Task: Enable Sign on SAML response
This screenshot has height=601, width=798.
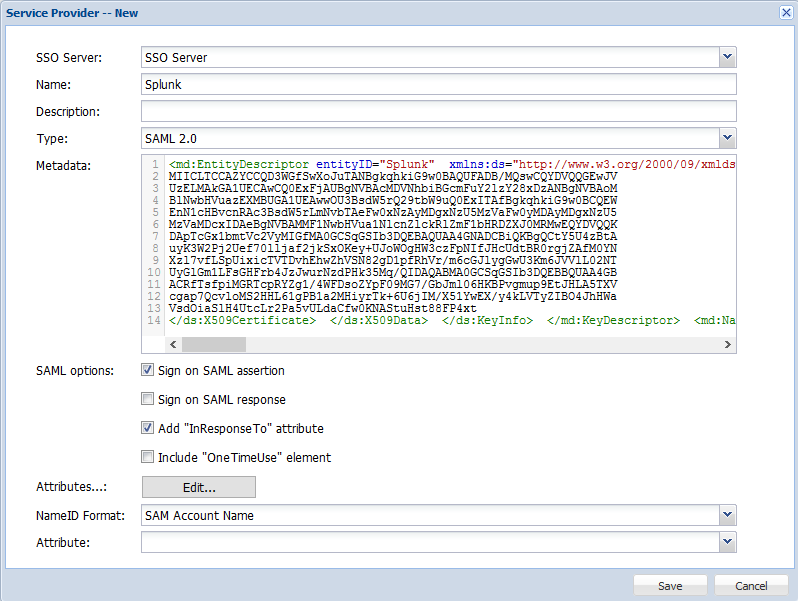Action: coord(148,400)
